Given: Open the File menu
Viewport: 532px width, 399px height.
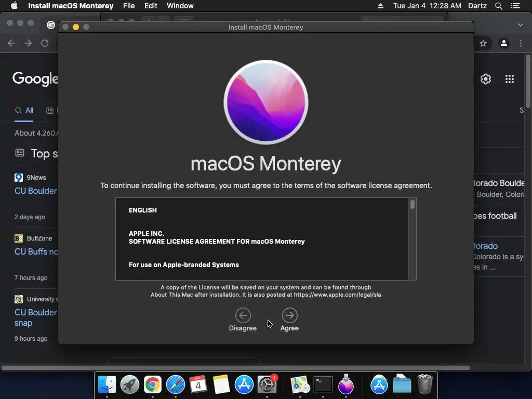Looking at the screenshot, I should coord(129,6).
